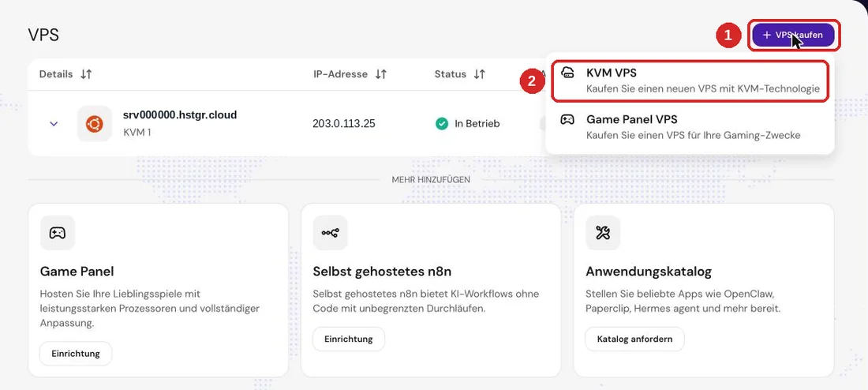
Task: Click the Anwendungskatalog card title
Action: coord(648,272)
